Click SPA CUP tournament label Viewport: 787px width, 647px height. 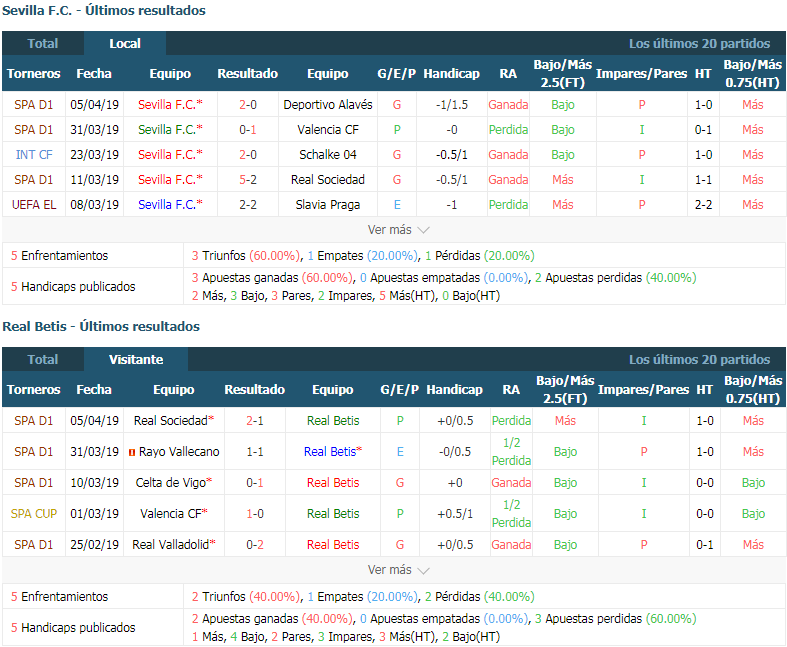(x=34, y=513)
